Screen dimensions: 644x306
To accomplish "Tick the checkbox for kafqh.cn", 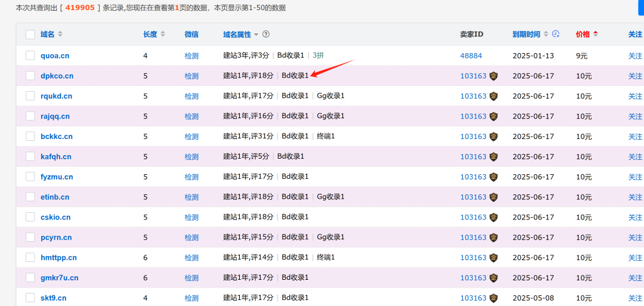I will point(30,156).
